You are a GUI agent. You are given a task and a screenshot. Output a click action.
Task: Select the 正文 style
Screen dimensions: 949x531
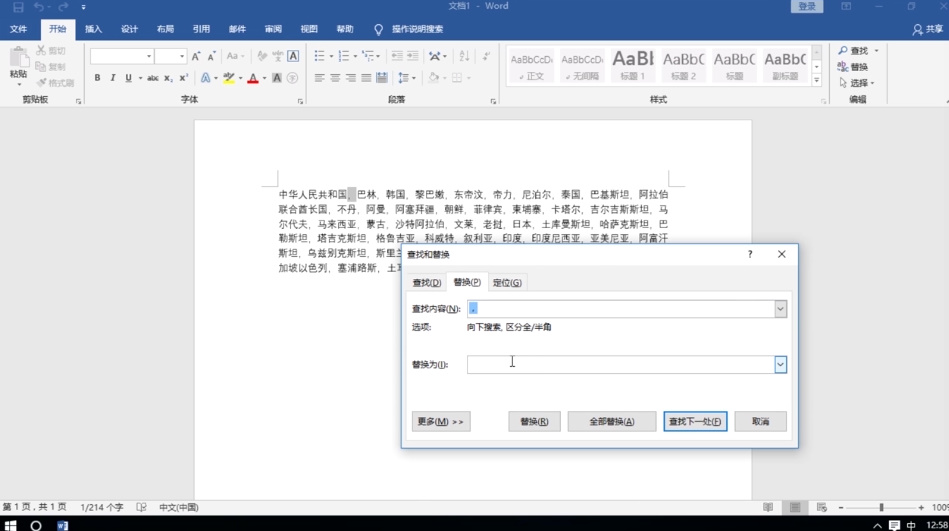point(531,66)
